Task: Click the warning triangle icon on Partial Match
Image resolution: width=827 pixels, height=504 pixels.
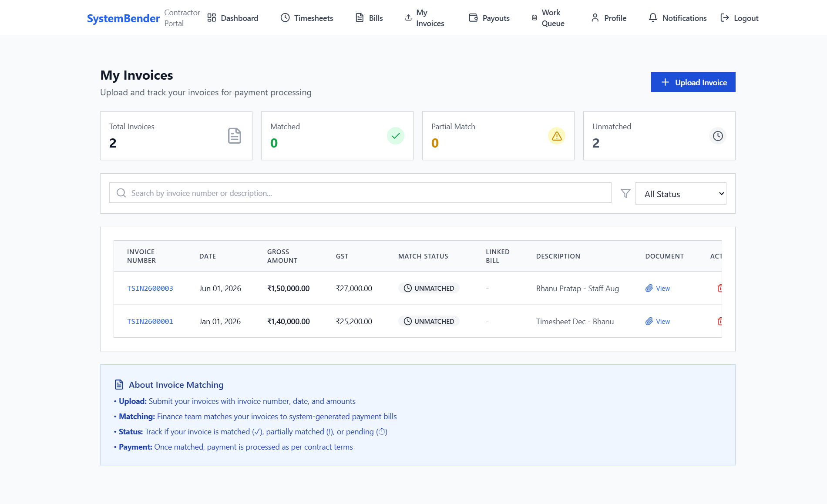Action: coord(557,136)
